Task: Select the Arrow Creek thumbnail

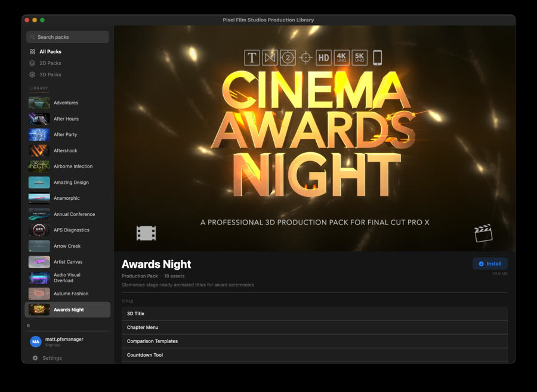Action: point(39,246)
